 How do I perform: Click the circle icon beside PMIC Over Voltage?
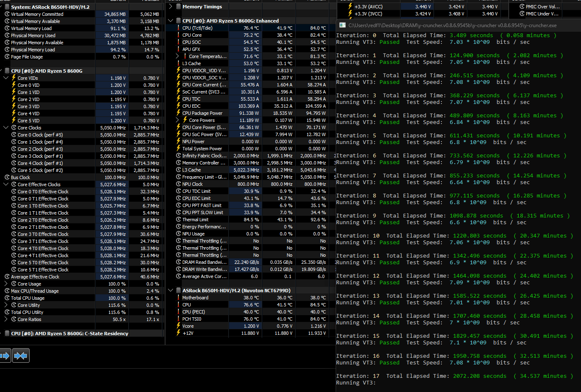click(x=522, y=7)
